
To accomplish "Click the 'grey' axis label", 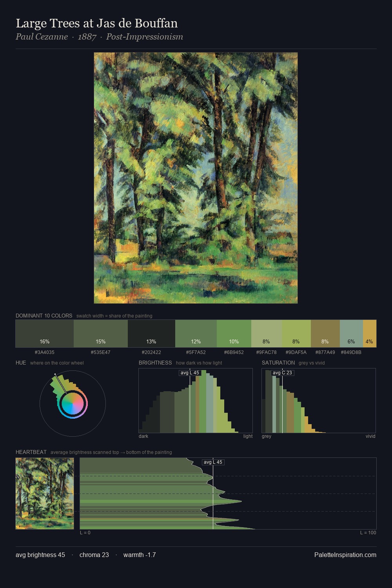I will coord(267,436).
